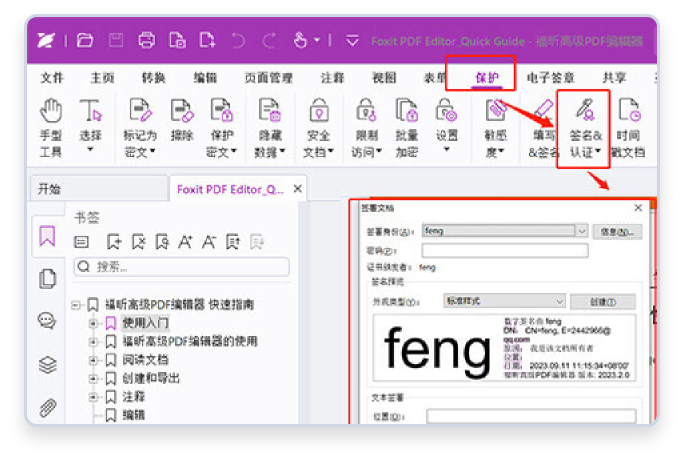
Task: Click the Undo arrow icon
Action: click(239, 41)
